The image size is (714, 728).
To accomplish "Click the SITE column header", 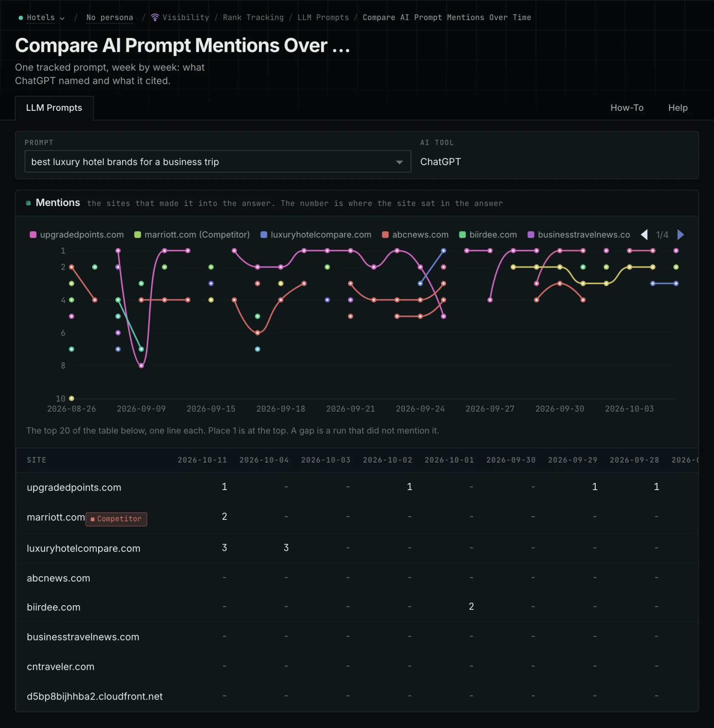I will pos(37,460).
